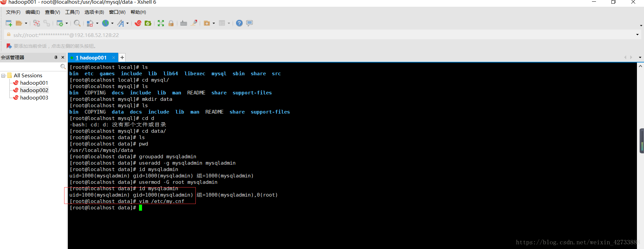Pin the 会话管理器 panel
The height and width of the screenshot is (249, 644).
56,57
